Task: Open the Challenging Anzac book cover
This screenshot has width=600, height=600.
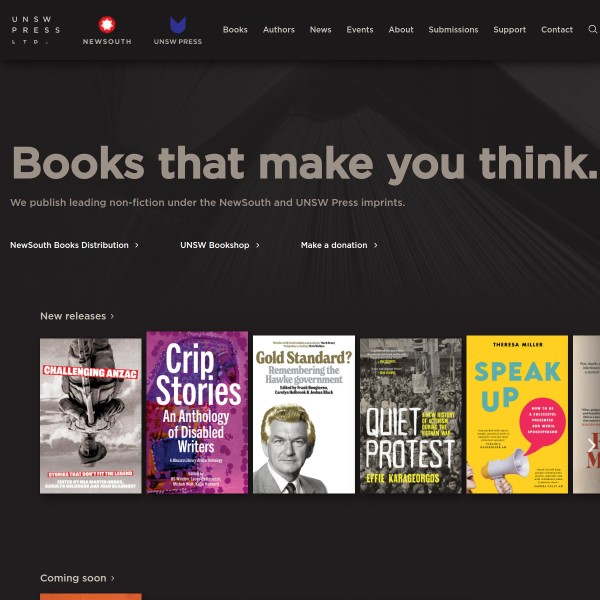Action: click(91, 416)
